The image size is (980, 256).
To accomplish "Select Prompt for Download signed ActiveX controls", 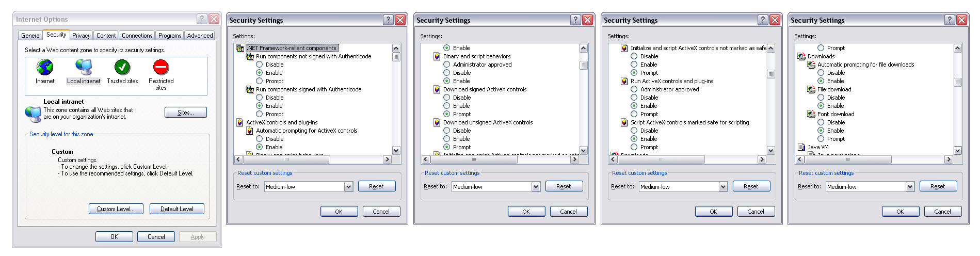I will tap(447, 114).
